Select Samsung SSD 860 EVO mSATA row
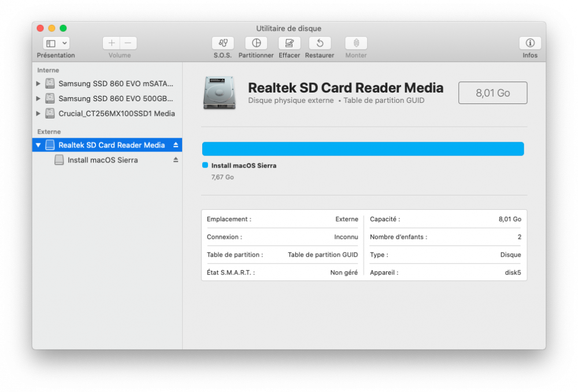Viewport: 578px width, 392px height. pyautogui.click(x=108, y=84)
